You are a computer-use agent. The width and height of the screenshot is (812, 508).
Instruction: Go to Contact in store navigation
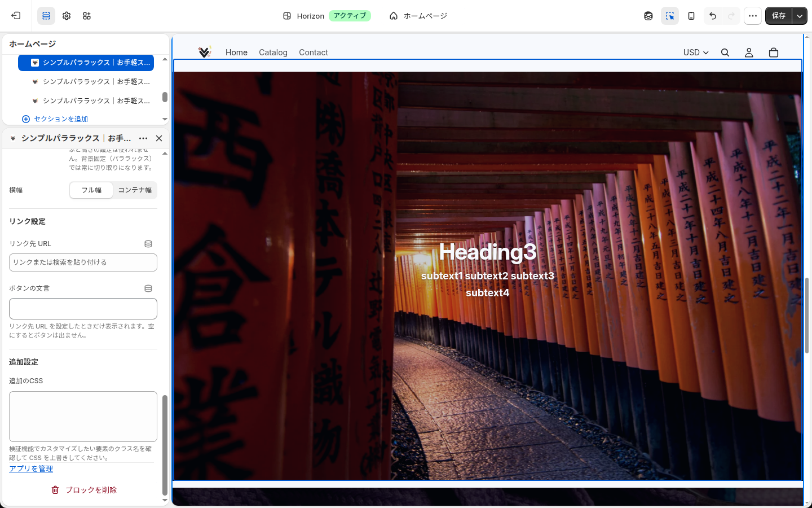pyautogui.click(x=314, y=52)
